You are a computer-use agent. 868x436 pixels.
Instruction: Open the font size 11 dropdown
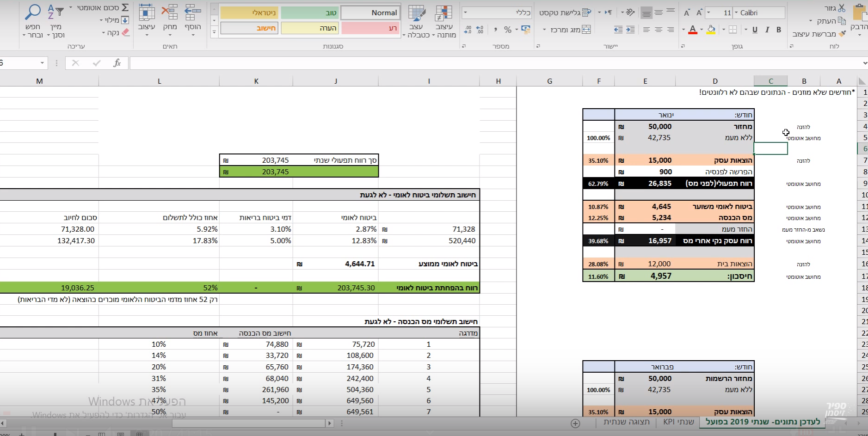click(x=708, y=13)
